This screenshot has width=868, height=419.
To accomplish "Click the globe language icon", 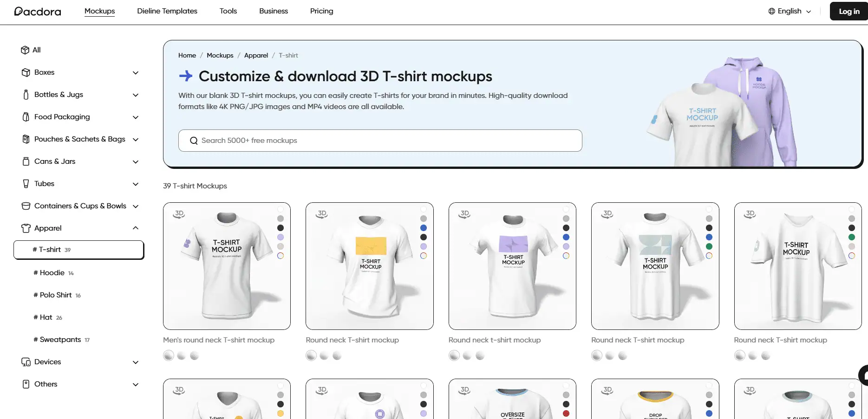I will coord(771,11).
